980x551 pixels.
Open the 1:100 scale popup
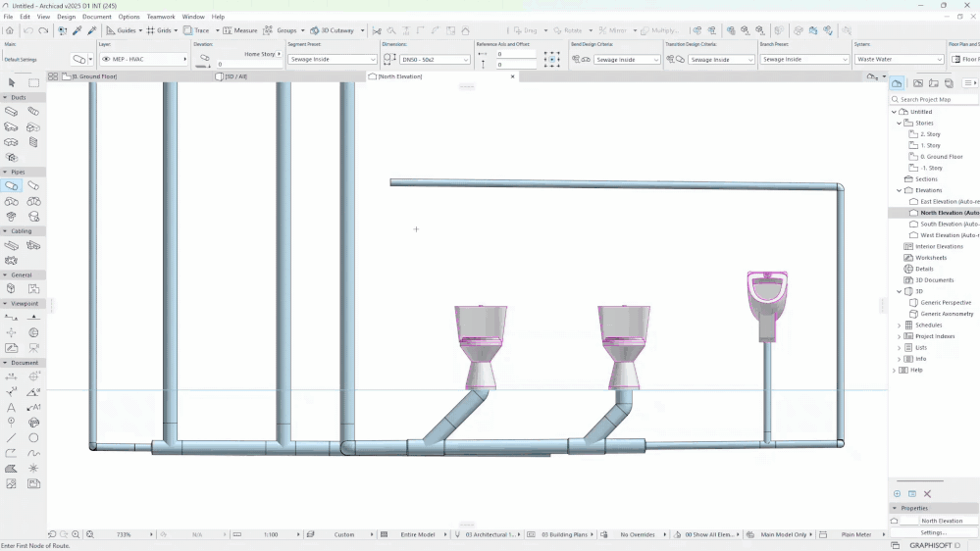272,534
